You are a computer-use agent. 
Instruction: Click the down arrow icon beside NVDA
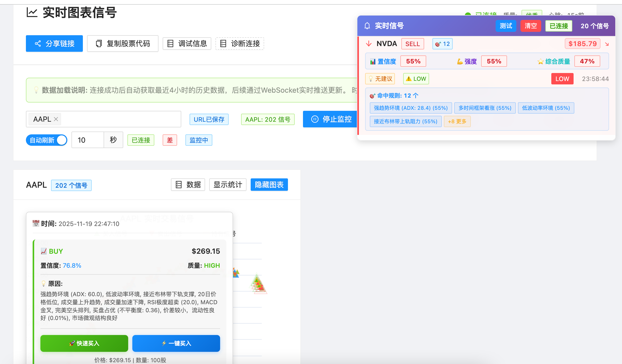click(369, 43)
